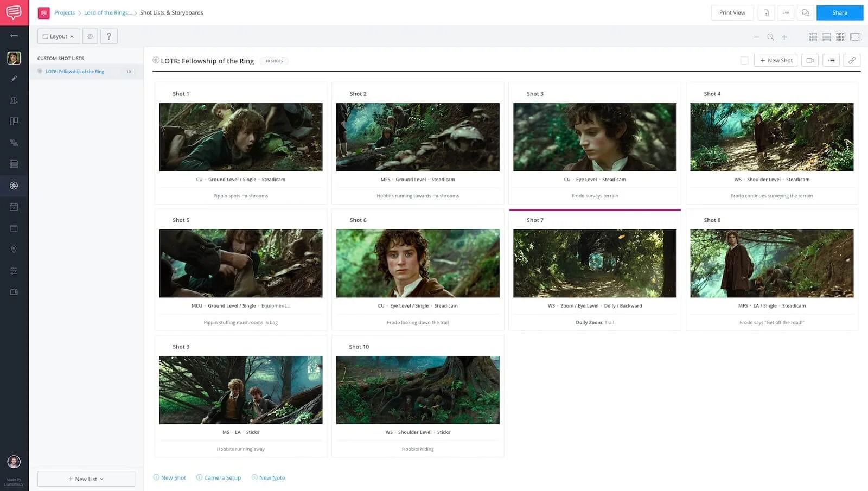Click the aperture icon beside list title

point(156,60)
